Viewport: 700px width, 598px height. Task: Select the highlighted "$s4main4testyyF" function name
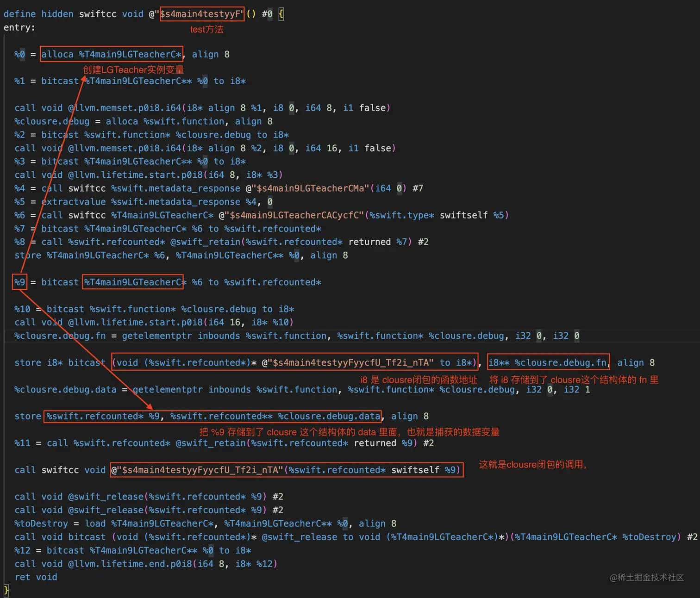[x=201, y=14]
